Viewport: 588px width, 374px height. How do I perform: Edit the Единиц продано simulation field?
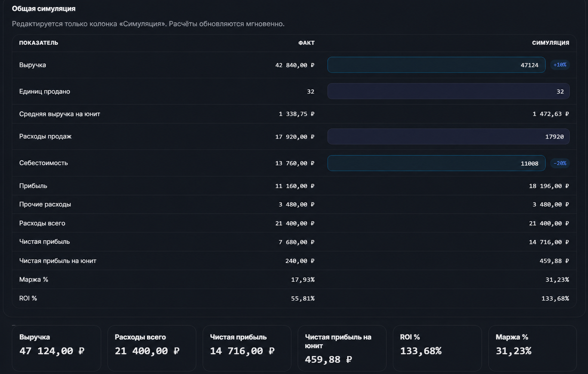click(449, 91)
